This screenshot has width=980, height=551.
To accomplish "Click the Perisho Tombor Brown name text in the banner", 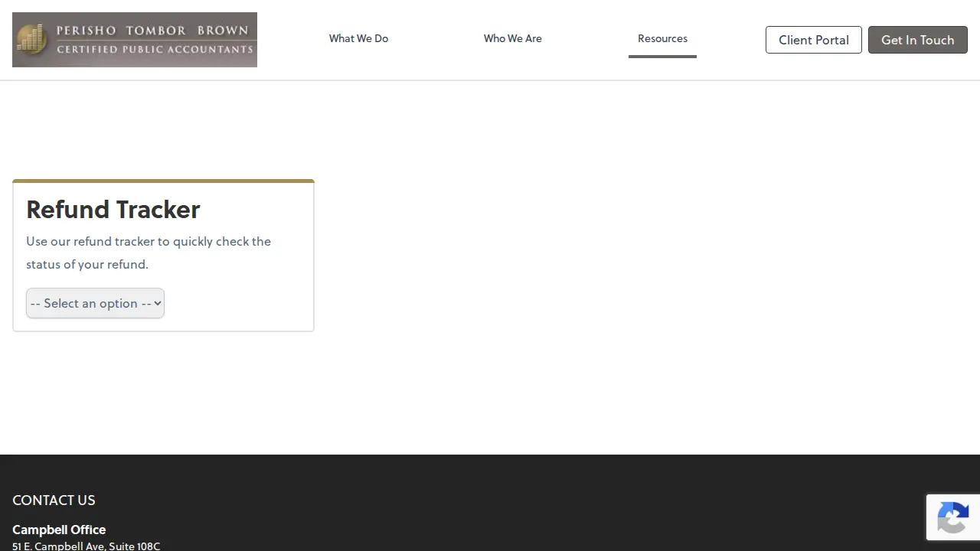I will tap(152, 31).
